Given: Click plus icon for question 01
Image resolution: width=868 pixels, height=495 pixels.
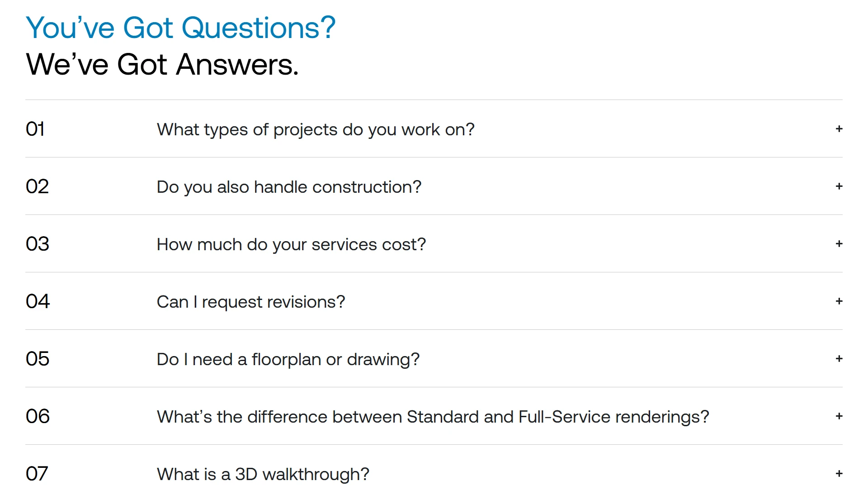Looking at the screenshot, I should click(x=839, y=129).
